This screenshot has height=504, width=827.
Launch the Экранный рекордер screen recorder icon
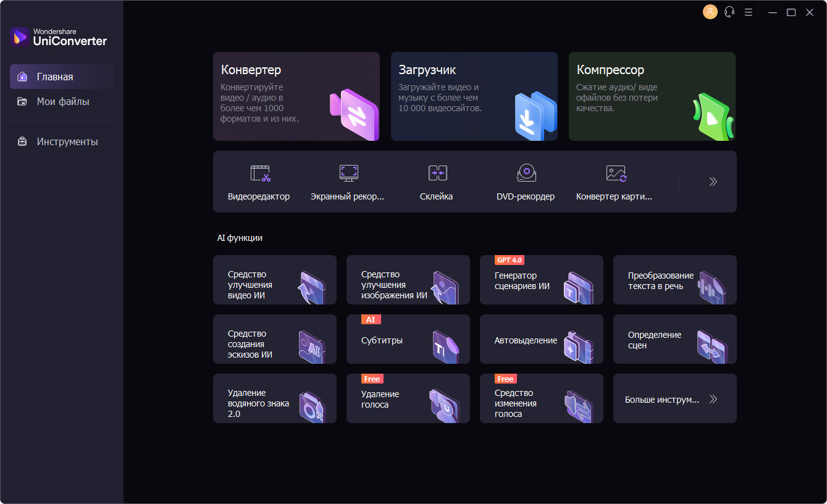348,173
